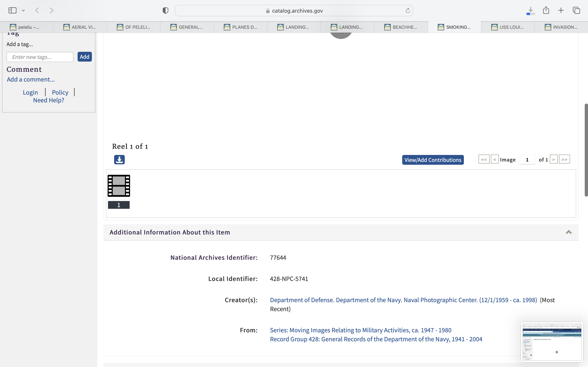
Task: Go to last image with >> button
Action: pyautogui.click(x=564, y=159)
